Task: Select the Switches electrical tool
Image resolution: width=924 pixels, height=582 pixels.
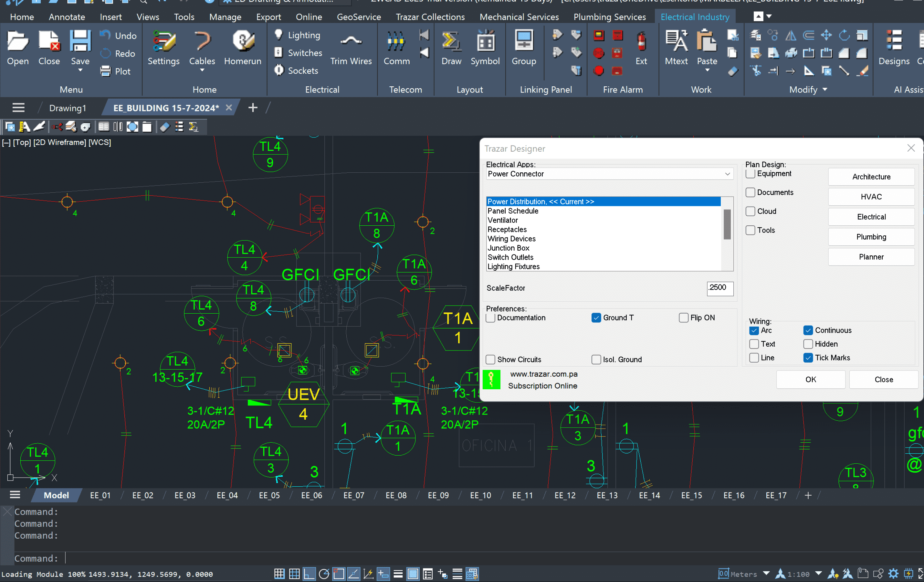Action: tap(298, 53)
